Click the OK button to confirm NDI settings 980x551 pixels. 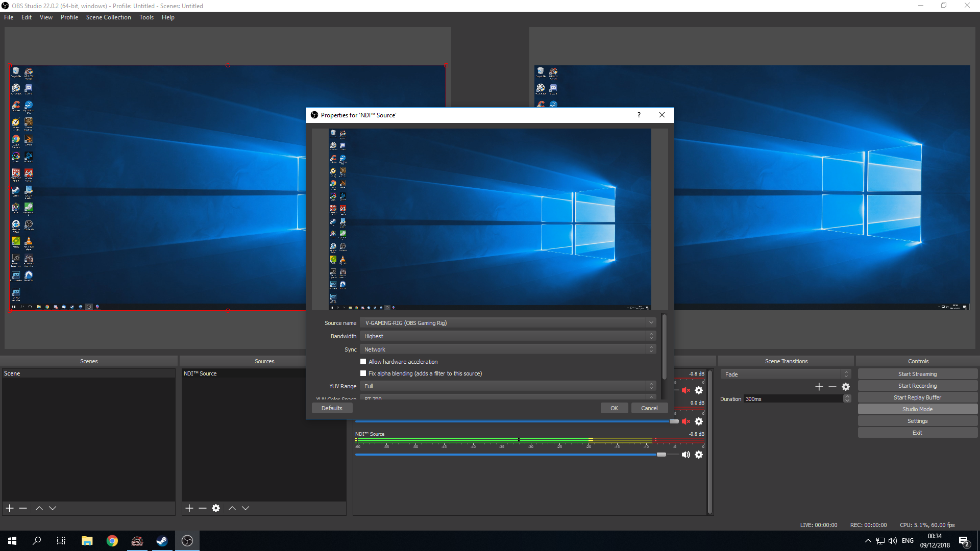coord(613,408)
